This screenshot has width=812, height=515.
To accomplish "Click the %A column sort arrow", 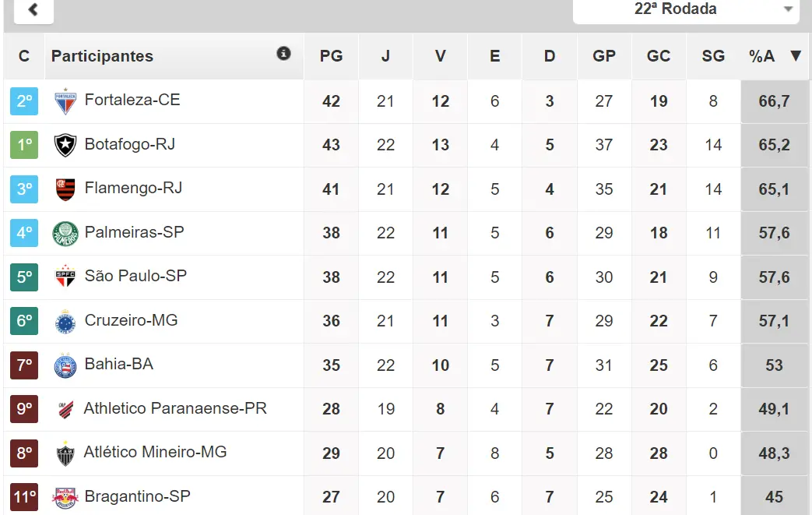I will point(795,56).
